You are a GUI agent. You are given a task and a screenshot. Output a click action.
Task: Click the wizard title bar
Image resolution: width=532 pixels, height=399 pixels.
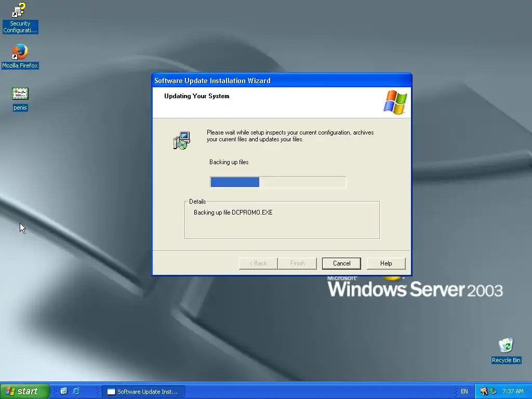point(282,81)
